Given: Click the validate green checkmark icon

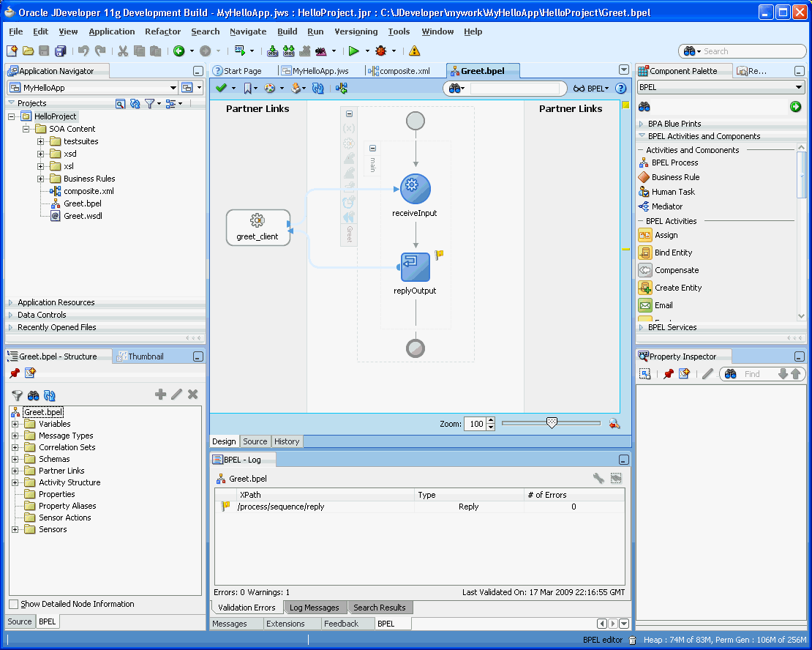Looking at the screenshot, I should coord(221,88).
